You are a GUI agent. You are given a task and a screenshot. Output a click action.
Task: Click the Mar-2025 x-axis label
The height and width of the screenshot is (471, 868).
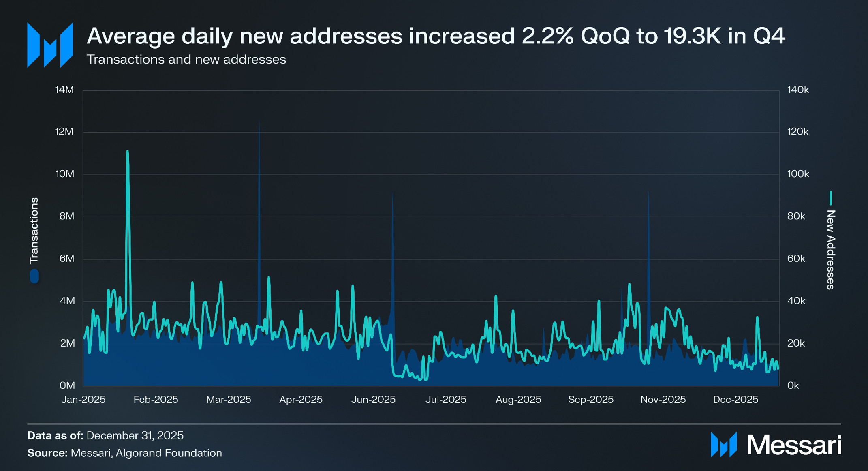tap(229, 400)
